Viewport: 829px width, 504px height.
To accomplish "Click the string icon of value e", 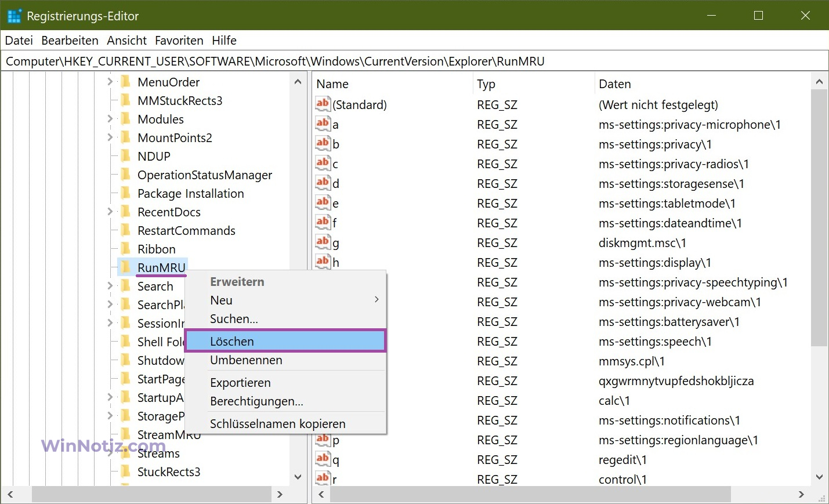I will pos(323,202).
